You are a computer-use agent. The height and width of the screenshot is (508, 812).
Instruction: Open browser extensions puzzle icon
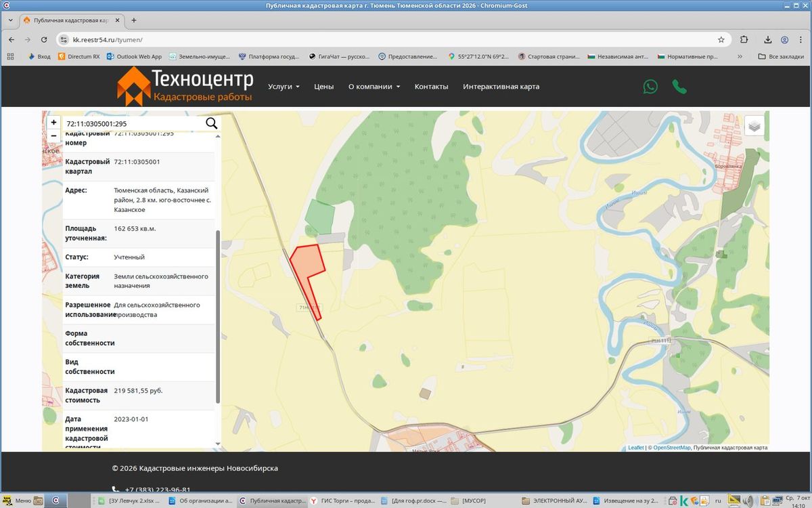pos(744,40)
